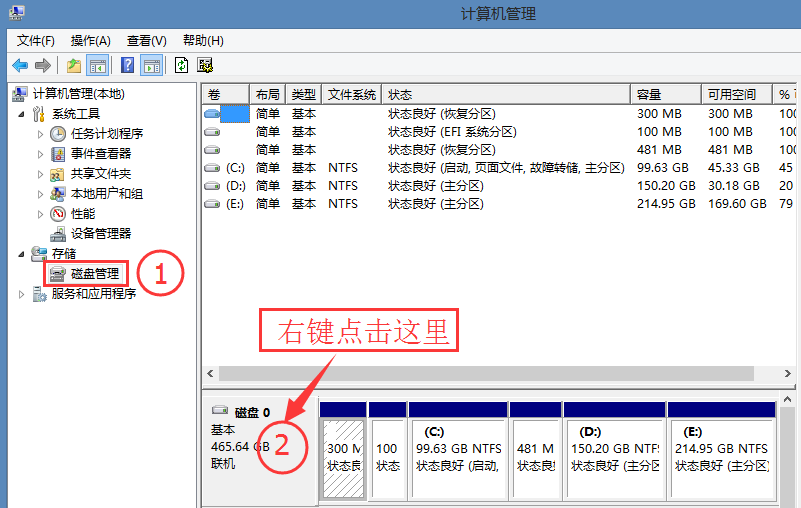Open the 操作(A) menu
The image size is (801, 508).
(x=90, y=40)
